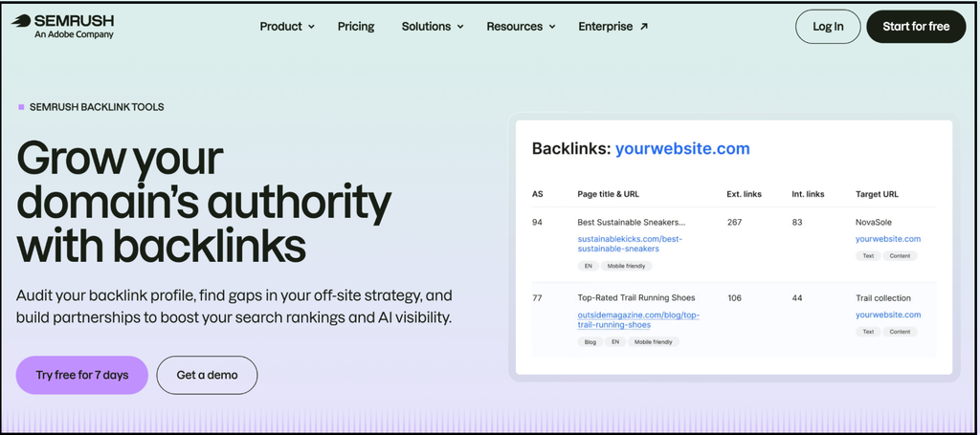Click the An Adobe Company tagline
Image resolution: width=980 pixels, height=435 pixels.
74,35
